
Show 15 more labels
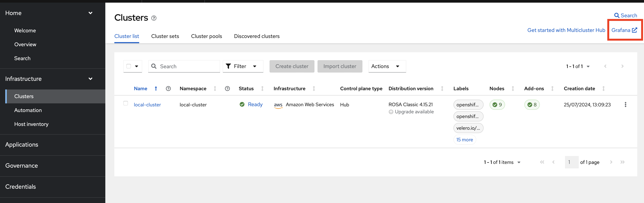[x=465, y=140]
